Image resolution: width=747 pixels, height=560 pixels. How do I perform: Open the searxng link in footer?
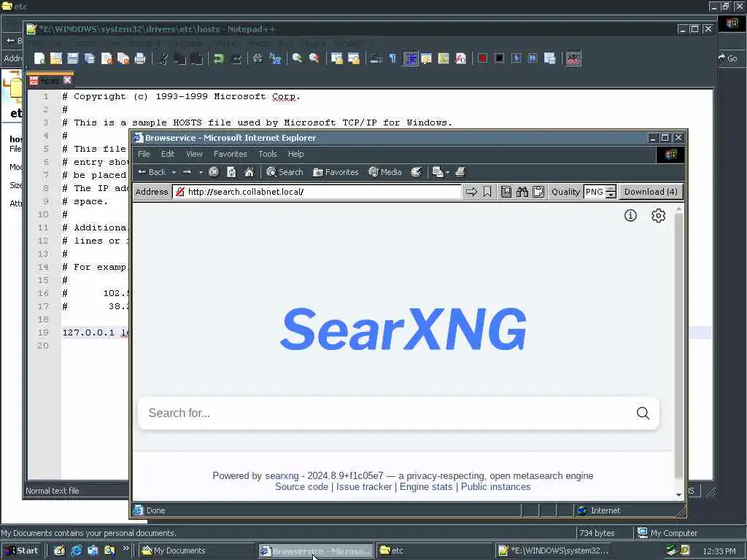[x=282, y=475]
